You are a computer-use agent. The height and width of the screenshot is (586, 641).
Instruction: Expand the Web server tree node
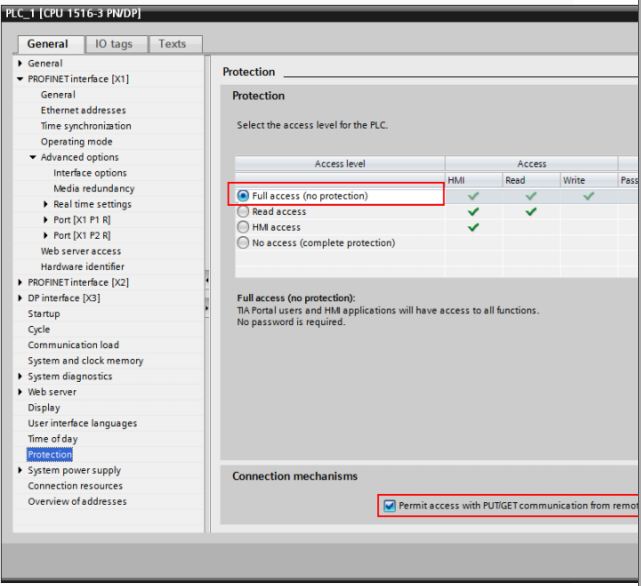pyautogui.click(x=20, y=392)
